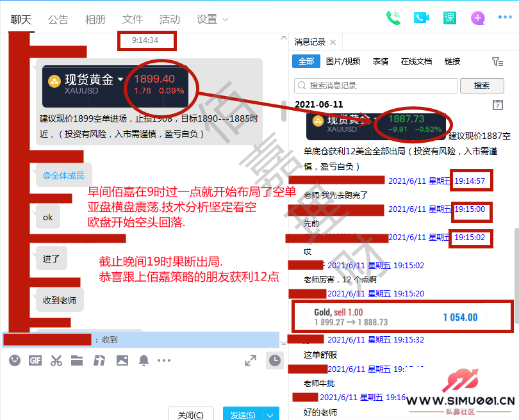This screenshot has width=519, height=420.
Task: Open the more options three-dot menu
Action: pyautogui.click(x=505, y=17)
